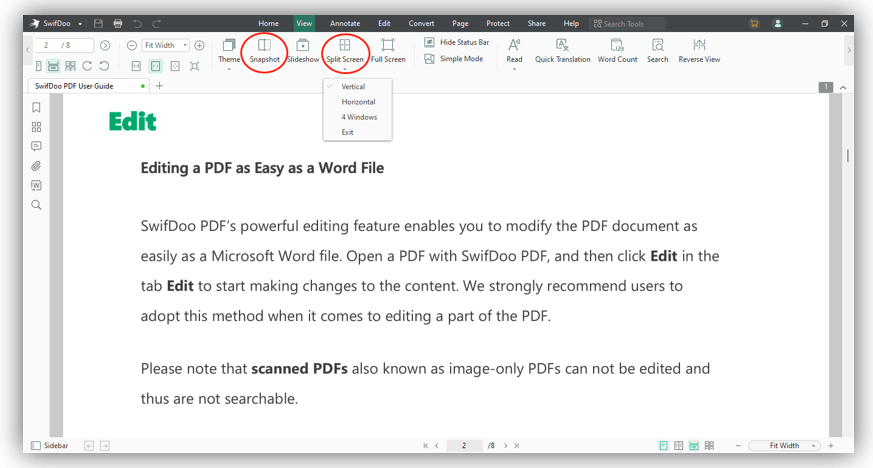Set zoom to actual size 1:1

[136, 66]
